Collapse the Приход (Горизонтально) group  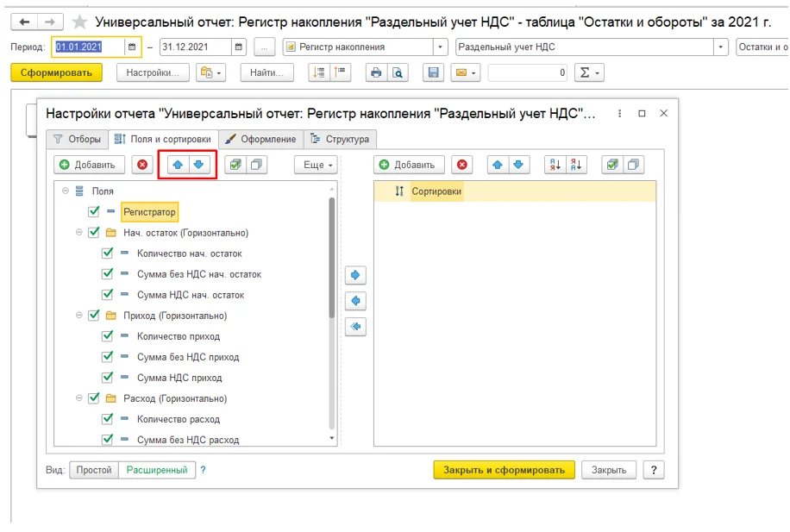coord(79,316)
